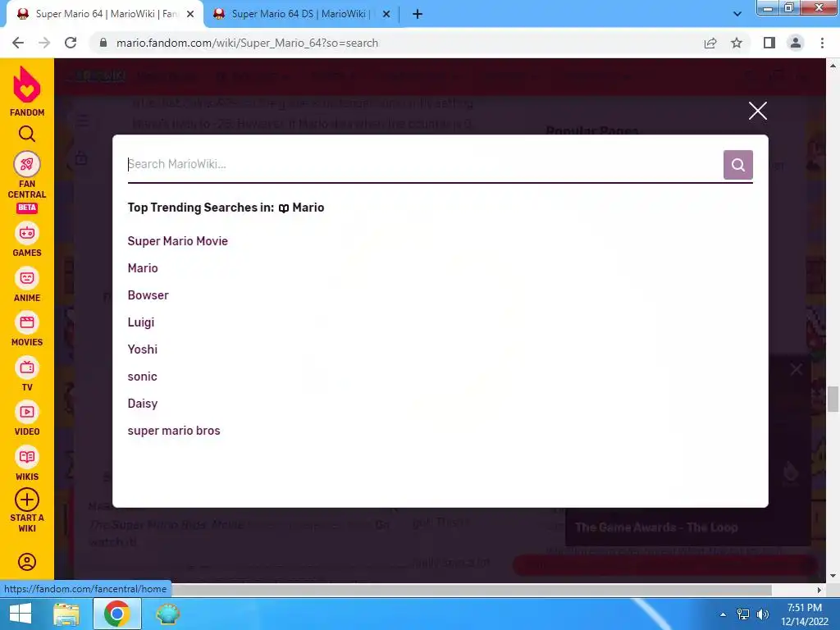Open the network status tray icon
The width and height of the screenshot is (840, 630).
pos(743,614)
